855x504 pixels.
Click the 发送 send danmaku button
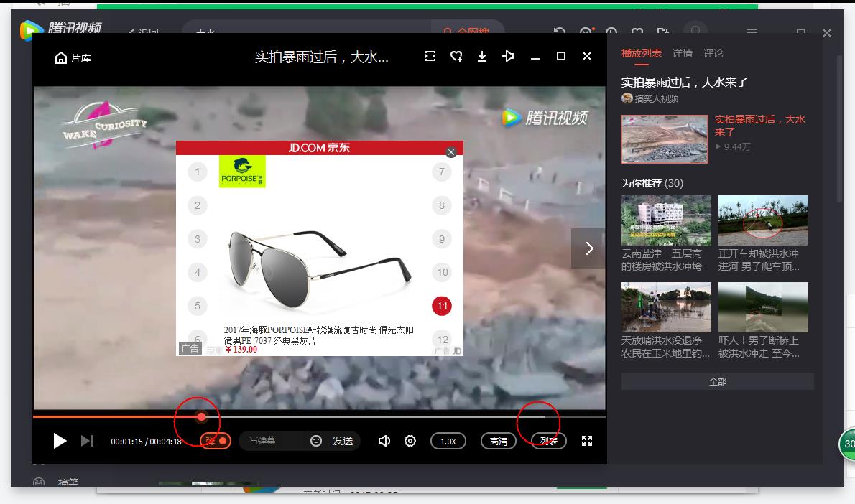pos(342,441)
